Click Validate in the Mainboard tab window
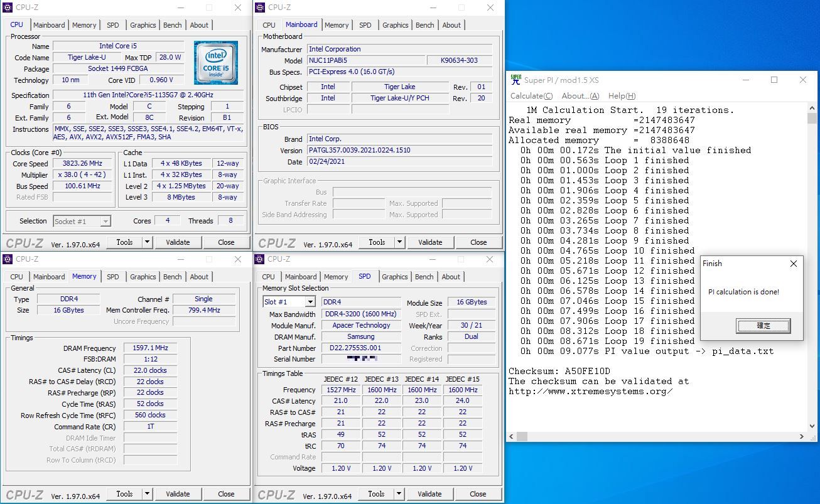This screenshot has width=820, height=504. pos(430,242)
